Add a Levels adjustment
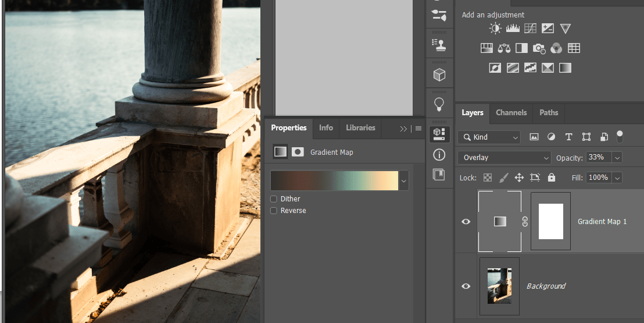 (513, 29)
